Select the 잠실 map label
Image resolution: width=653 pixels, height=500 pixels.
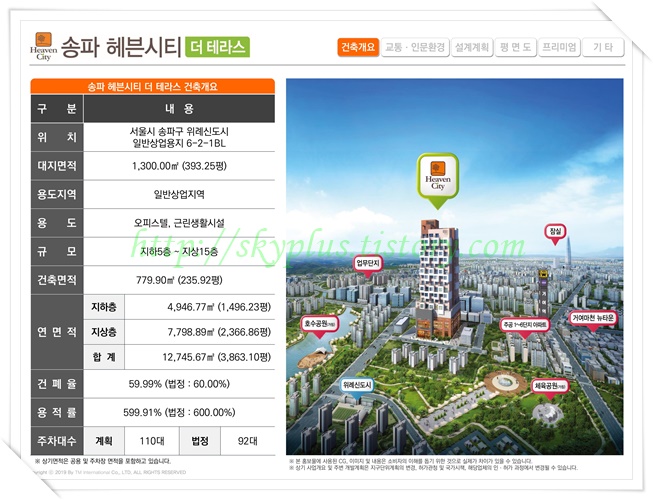click(556, 233)
